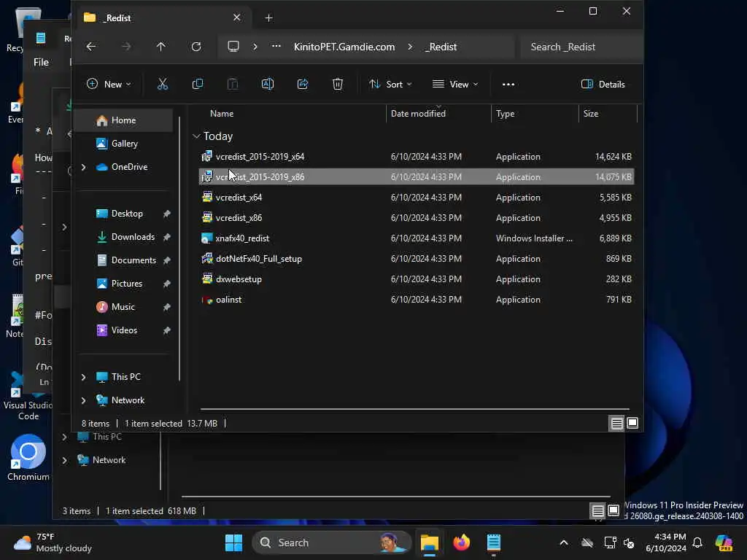The image size is (747, 560).
Task: Unpin Desktop via its pin icon
Action: tap(167, 214)
